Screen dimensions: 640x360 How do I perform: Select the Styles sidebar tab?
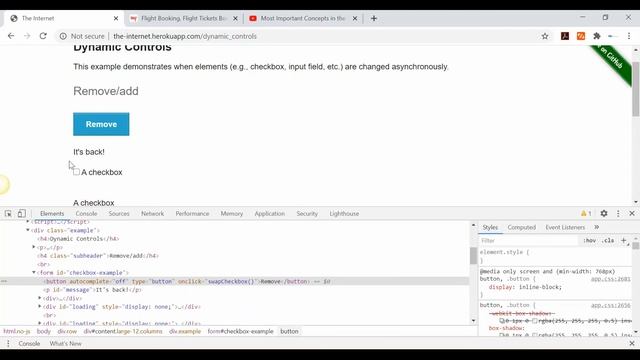(x=490, y=227)
